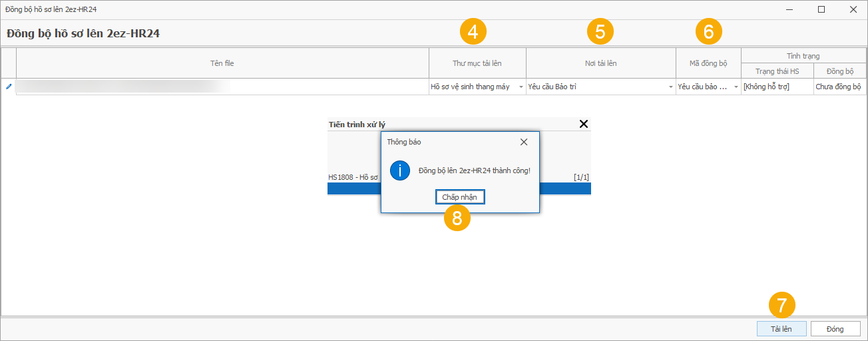Click the blue info icon in the notification
Image resolution: width=868 pixels, height=341 pixels.
click(399, 170)
